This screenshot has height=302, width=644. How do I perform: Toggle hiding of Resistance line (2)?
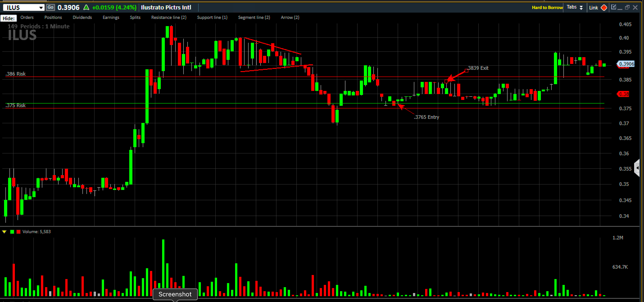pyautogui.click(x=169, y=18)
